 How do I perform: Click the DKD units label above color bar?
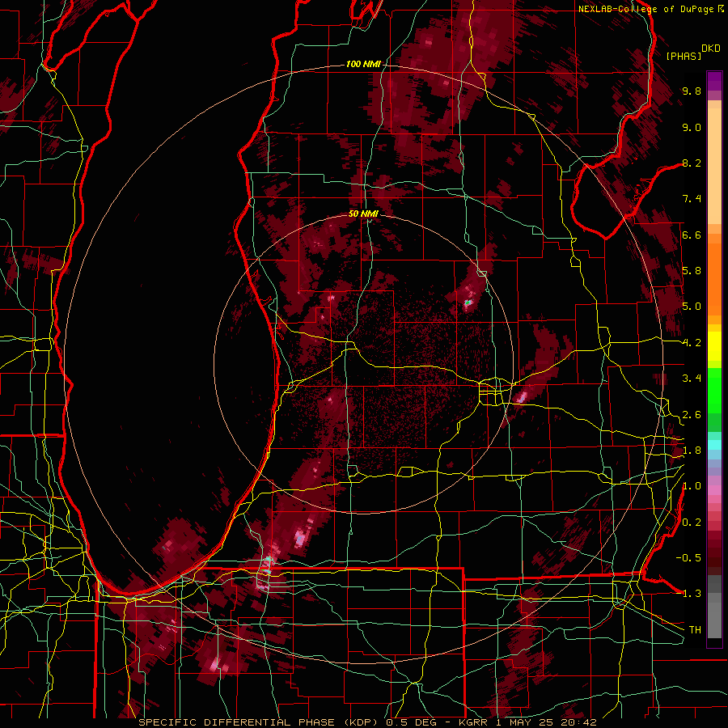pos(710,49)
